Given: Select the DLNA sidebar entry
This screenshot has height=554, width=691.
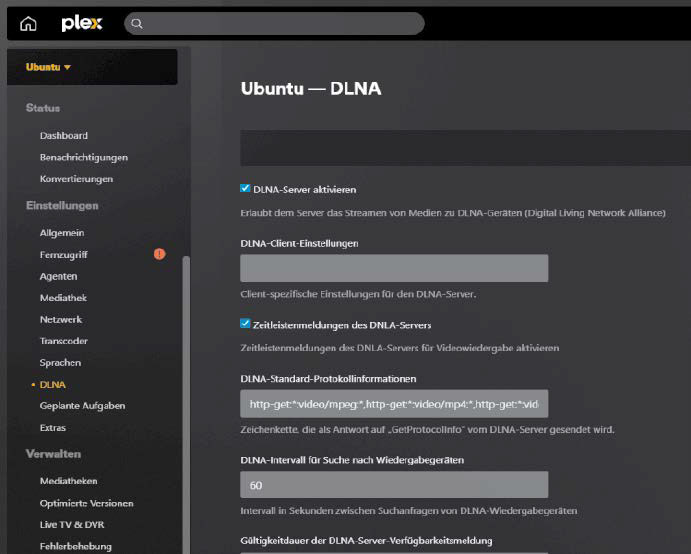Looking at the screenshot, I should pyautogui.click(x=52, y=385).
